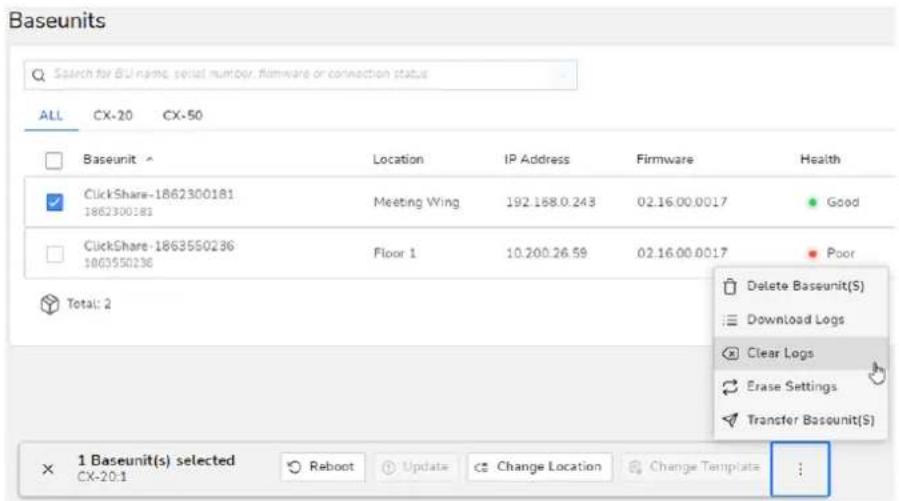
Task: Open the three-dot more actions menu
Action: [800, 469]
